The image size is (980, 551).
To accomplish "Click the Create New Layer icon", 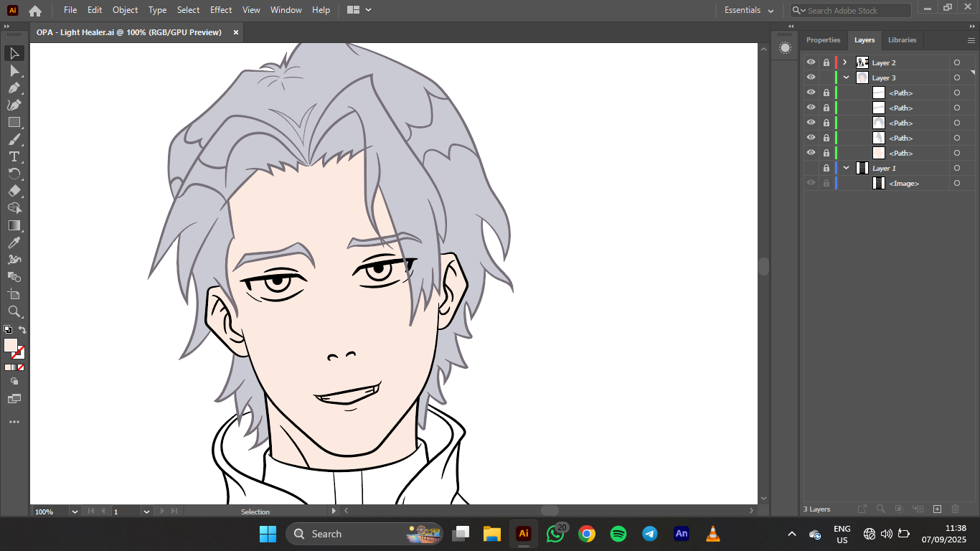I will [937, 509].
